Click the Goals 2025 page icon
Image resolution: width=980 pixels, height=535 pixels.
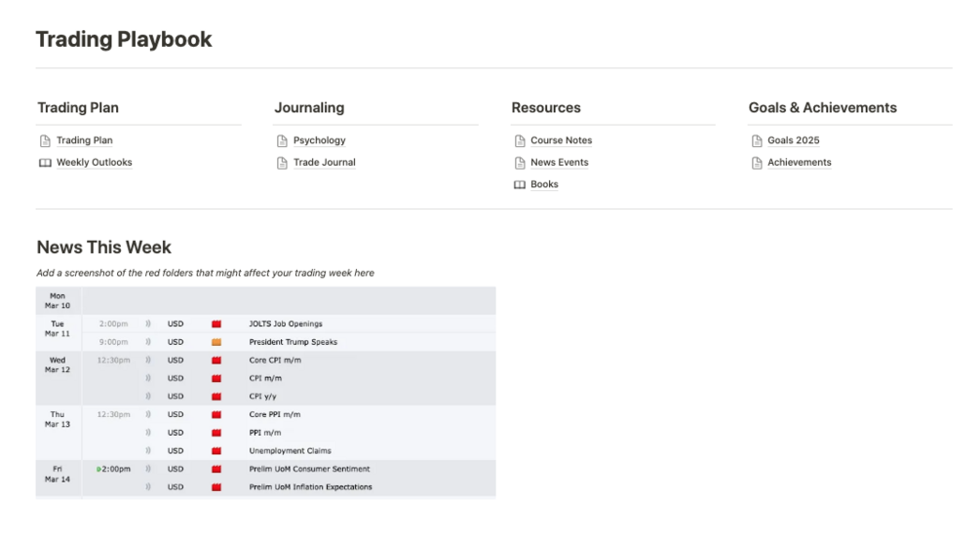[757, 140]
